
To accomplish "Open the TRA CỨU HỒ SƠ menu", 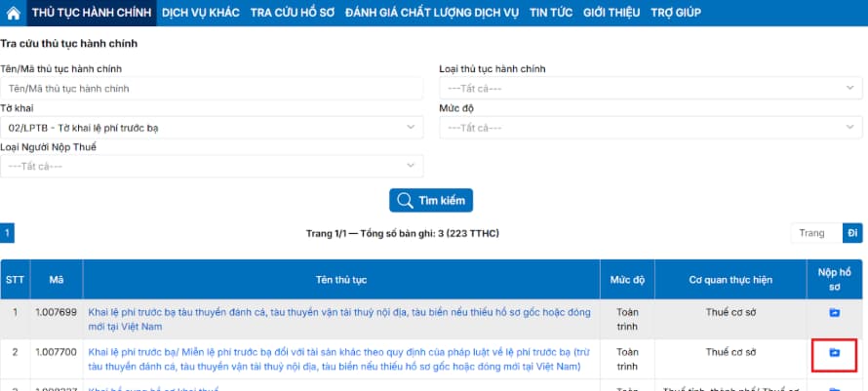I will coord(293,13).
